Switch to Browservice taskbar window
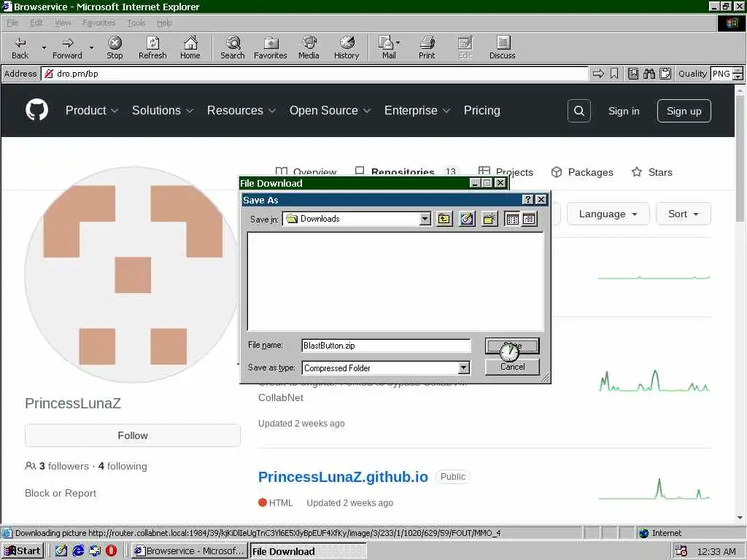 click(x=189, y=551)
